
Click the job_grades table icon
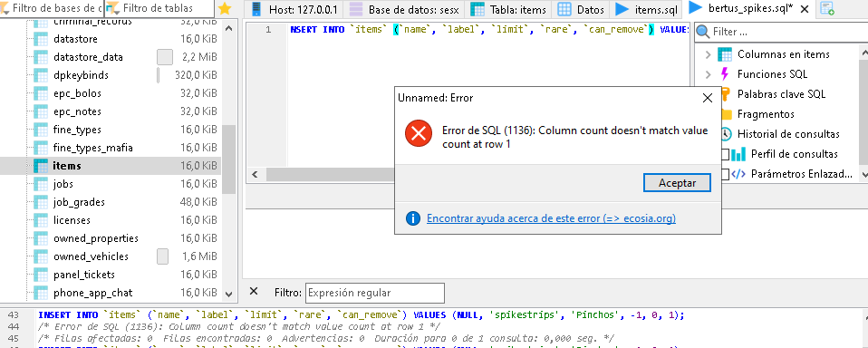[x=41, y=202]
